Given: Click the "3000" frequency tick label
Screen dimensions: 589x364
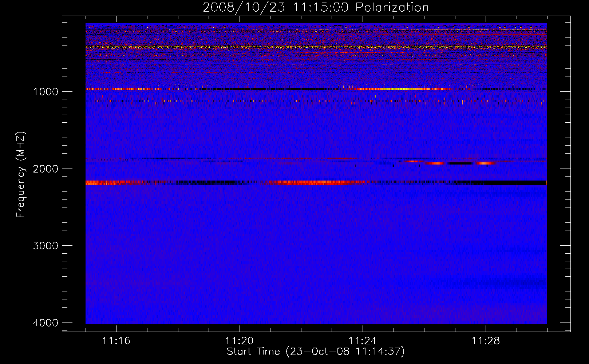Looking at the screenshot, I should [x=46, y=246].
